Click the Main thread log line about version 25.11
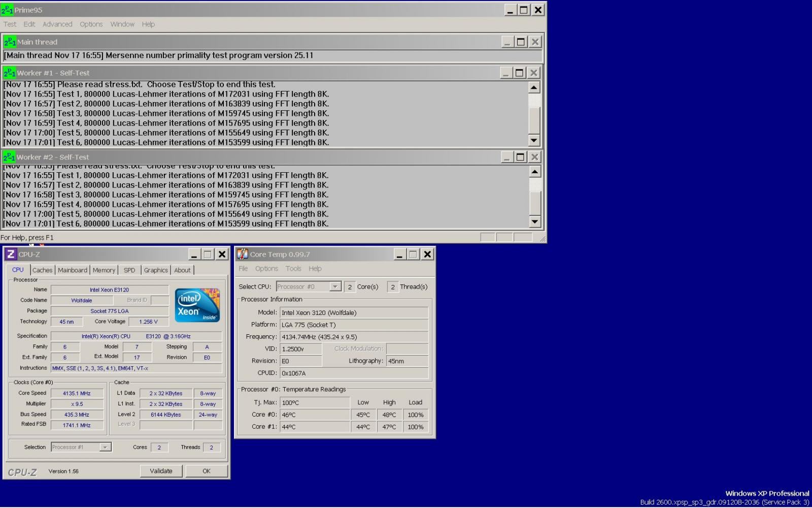Screen dimensions: 812x508 pos(158,55)
